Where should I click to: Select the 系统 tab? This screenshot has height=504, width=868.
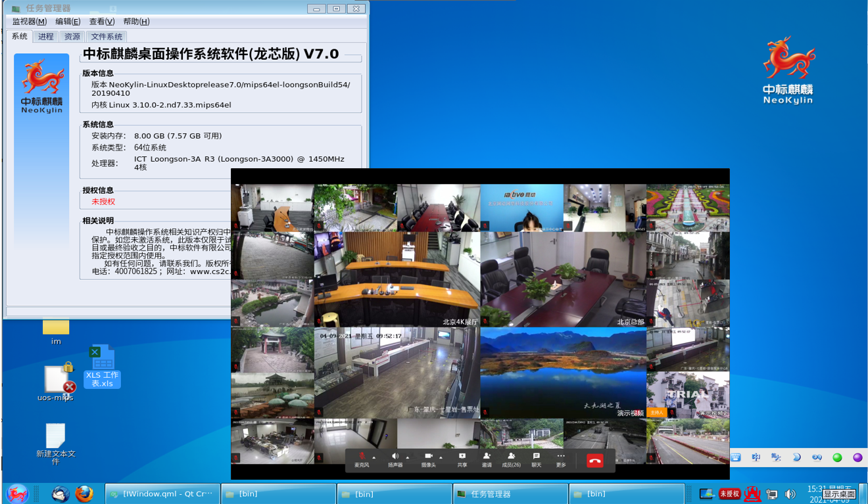coord(20,36)
